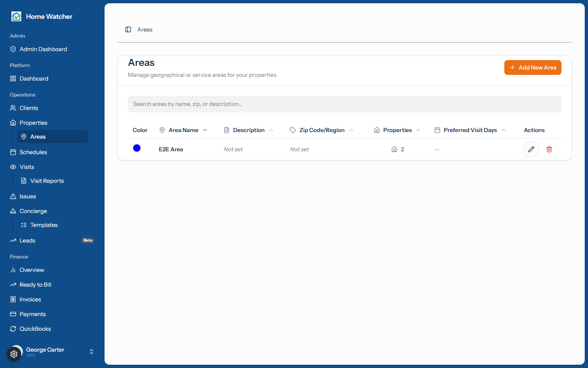Sort by Zip Code/Region chevron
The width and height of the screenshot is (588, 368).
click(351, 130)
